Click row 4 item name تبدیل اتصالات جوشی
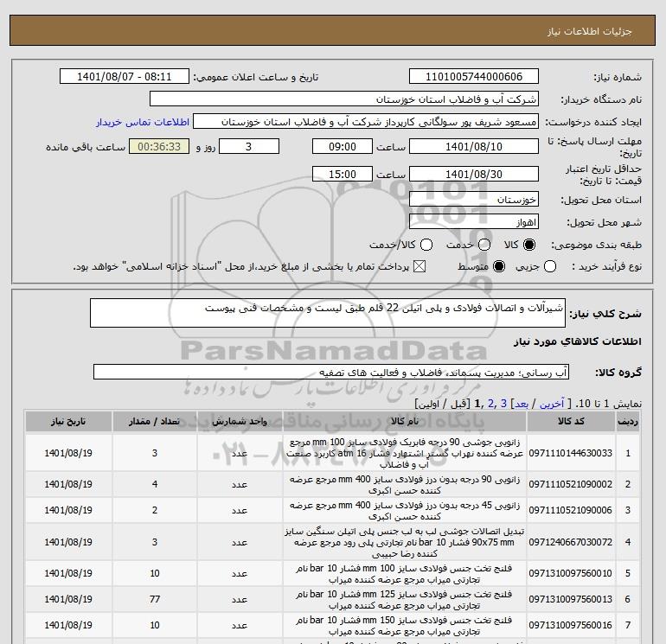 405,542
